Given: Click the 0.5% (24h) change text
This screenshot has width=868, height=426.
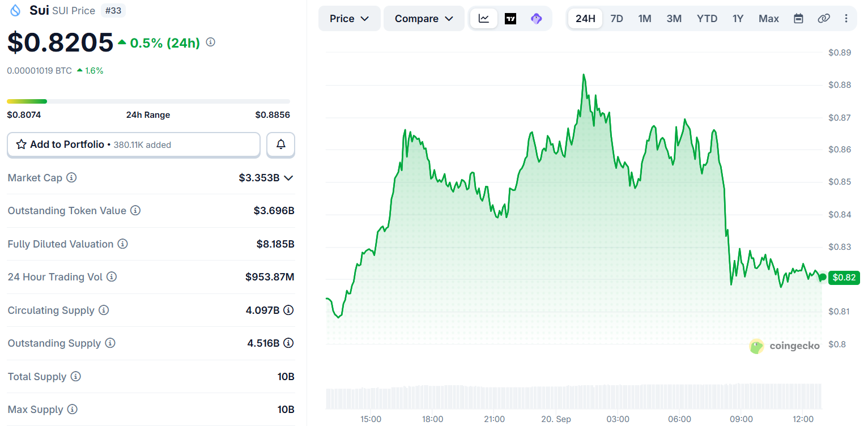Looking at the screenshot, I should tap(165, 42).
